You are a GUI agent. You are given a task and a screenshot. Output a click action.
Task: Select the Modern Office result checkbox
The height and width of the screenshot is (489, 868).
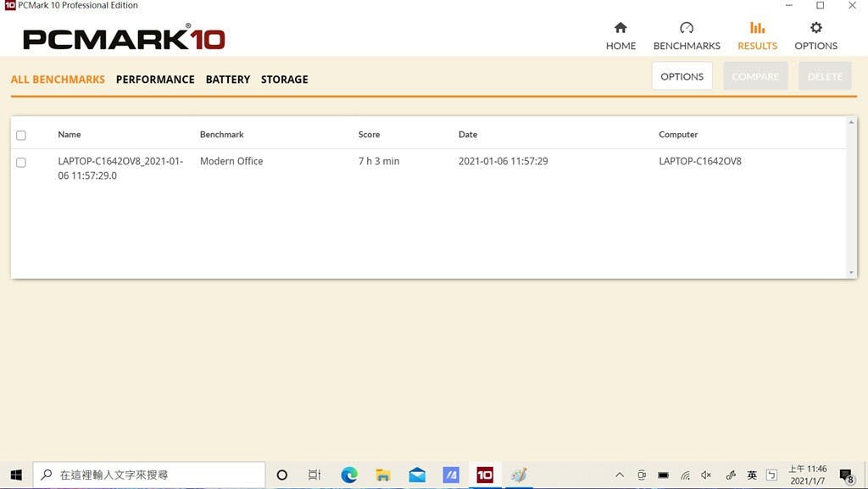pyautogui.click(x=21, y=162)
